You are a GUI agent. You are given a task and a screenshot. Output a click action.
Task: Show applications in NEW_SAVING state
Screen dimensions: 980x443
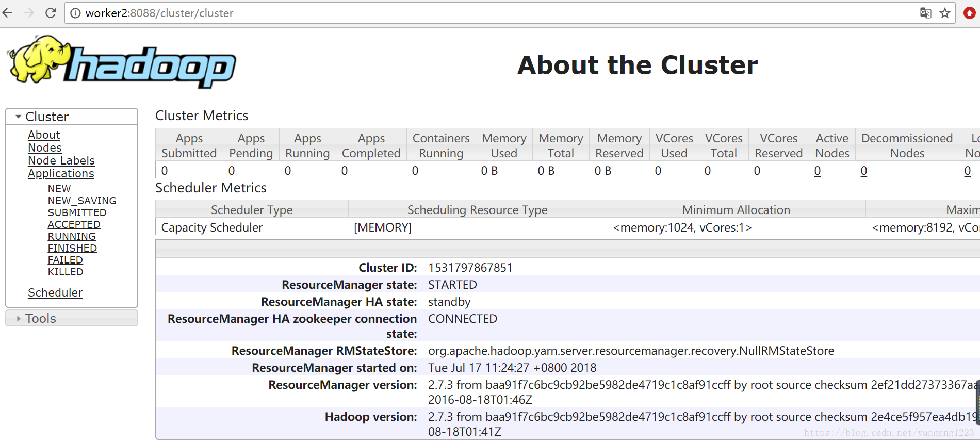(82, 201)
